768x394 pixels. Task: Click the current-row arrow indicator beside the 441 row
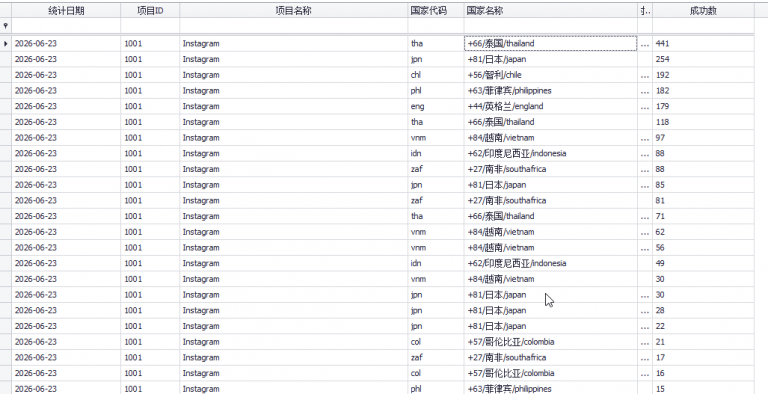click(6, 44)
